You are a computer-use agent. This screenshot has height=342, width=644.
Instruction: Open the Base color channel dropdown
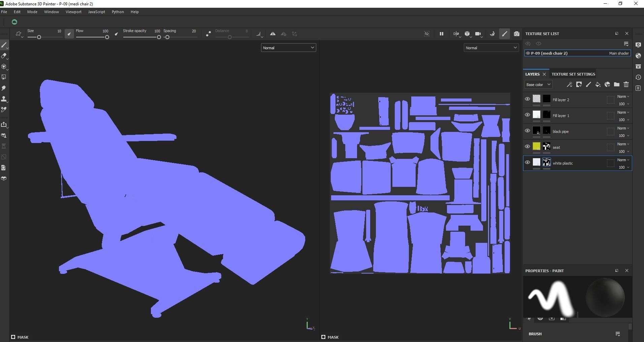(538, 85)
